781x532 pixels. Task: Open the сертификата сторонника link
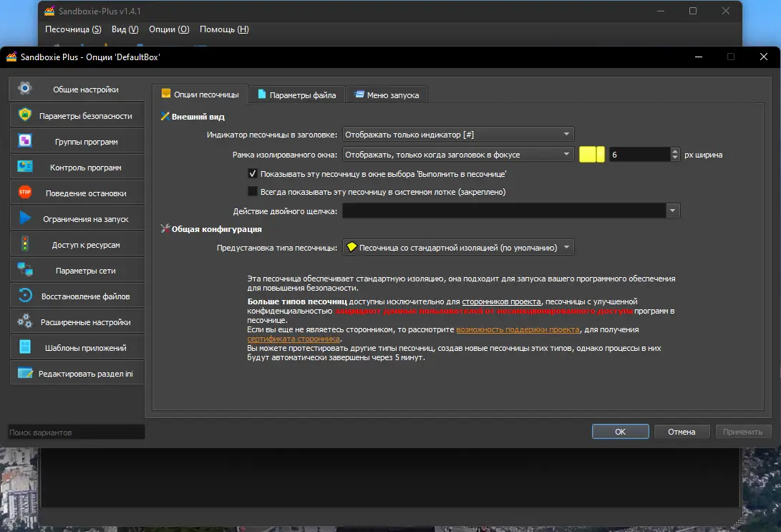294,339
